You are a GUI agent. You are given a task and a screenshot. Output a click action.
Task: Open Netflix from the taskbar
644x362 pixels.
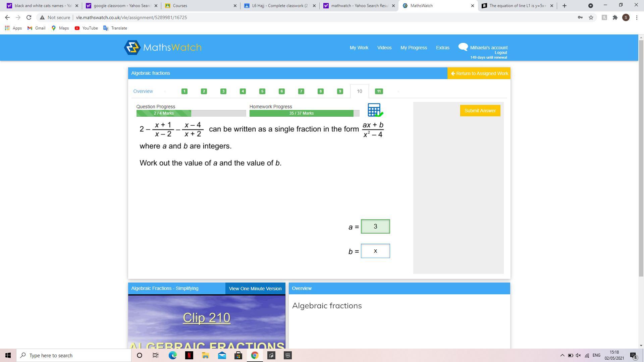189,355
